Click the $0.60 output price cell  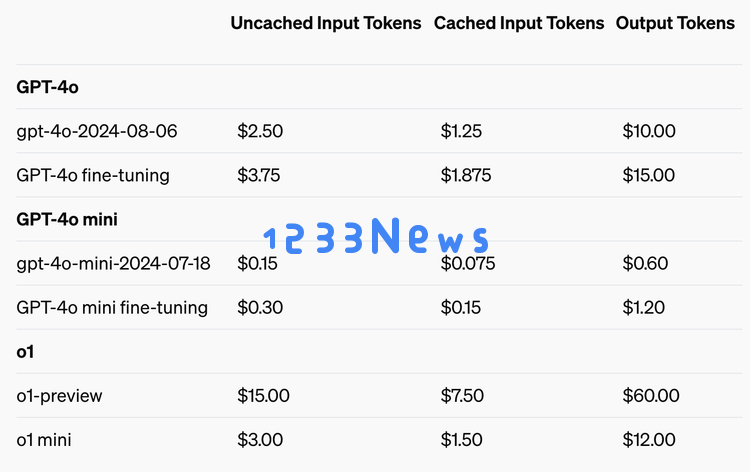coord(645,263)
